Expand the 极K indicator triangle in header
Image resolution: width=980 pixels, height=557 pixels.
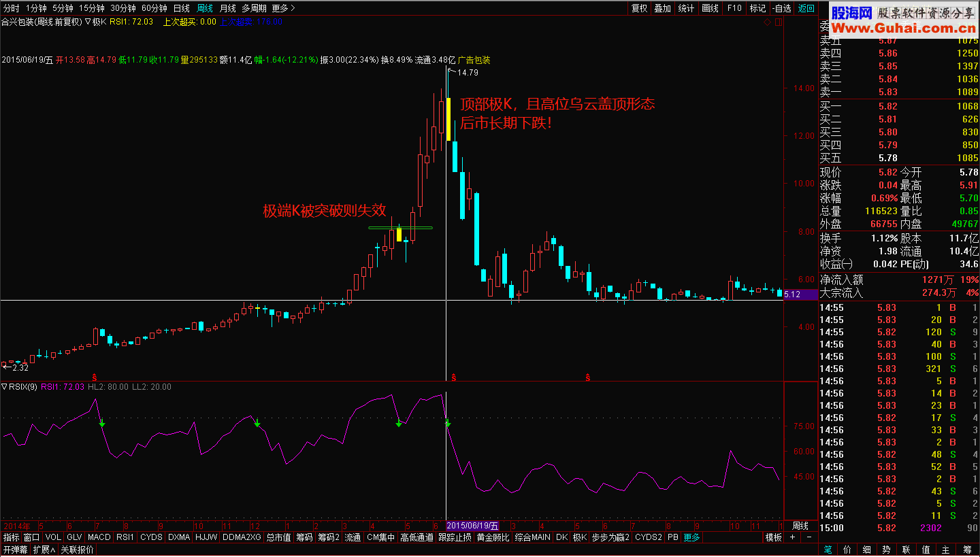click(x=88, y=22)
